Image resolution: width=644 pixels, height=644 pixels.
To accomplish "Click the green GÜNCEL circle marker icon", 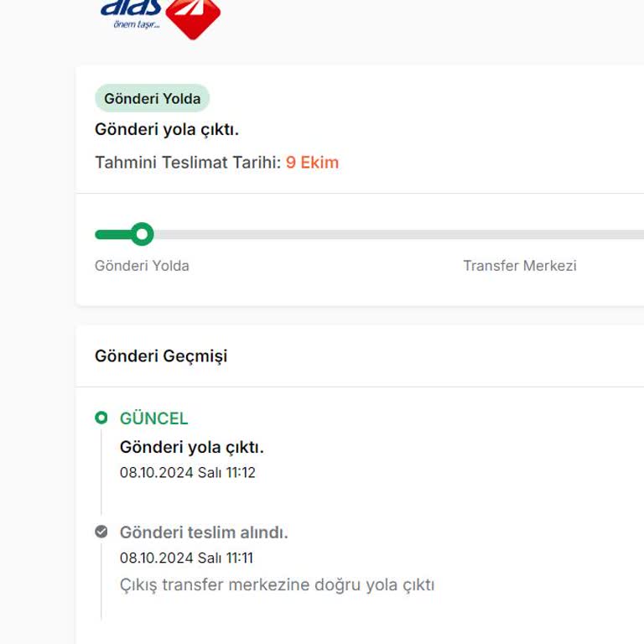I will 101,418.
